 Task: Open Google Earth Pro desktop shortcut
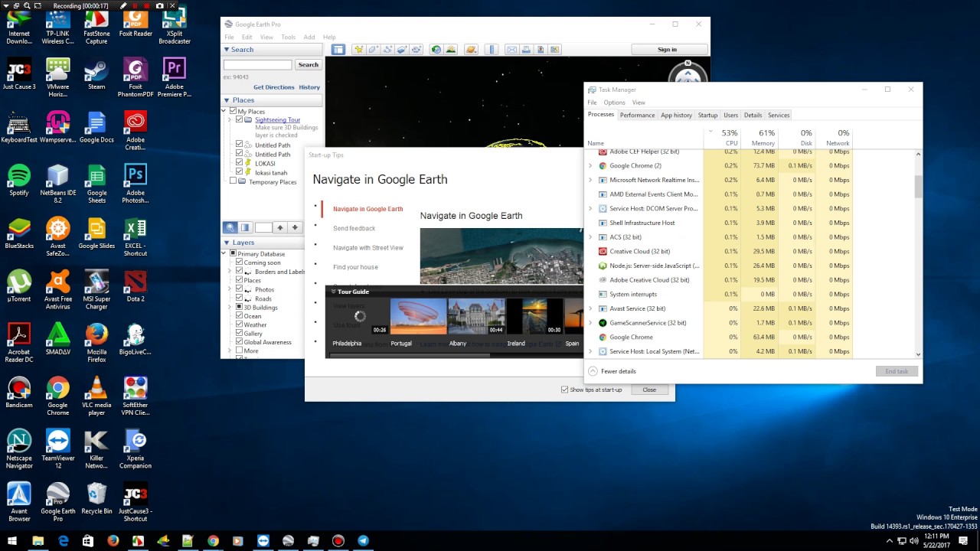58,502
